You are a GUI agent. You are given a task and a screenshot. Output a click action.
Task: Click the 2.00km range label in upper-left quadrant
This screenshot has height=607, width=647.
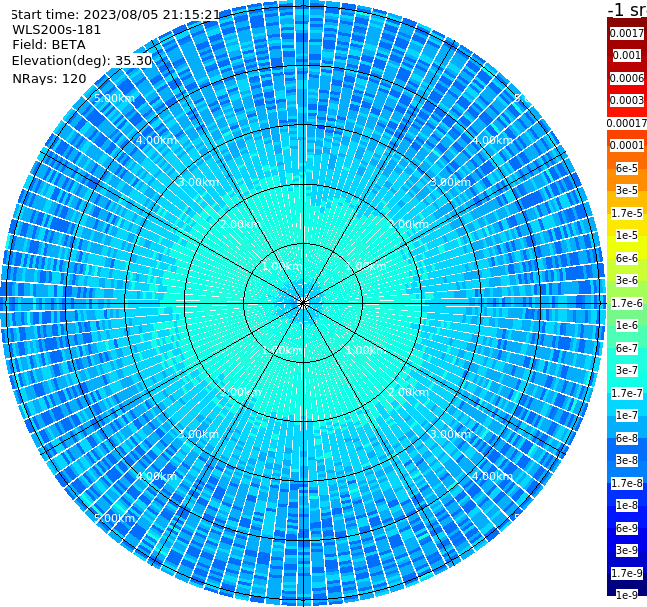(241, 224)
